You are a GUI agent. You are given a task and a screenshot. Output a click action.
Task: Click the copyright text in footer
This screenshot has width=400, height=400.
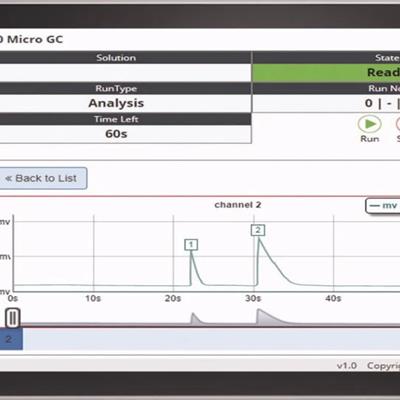pyautogui.click(x=383, y=366)
